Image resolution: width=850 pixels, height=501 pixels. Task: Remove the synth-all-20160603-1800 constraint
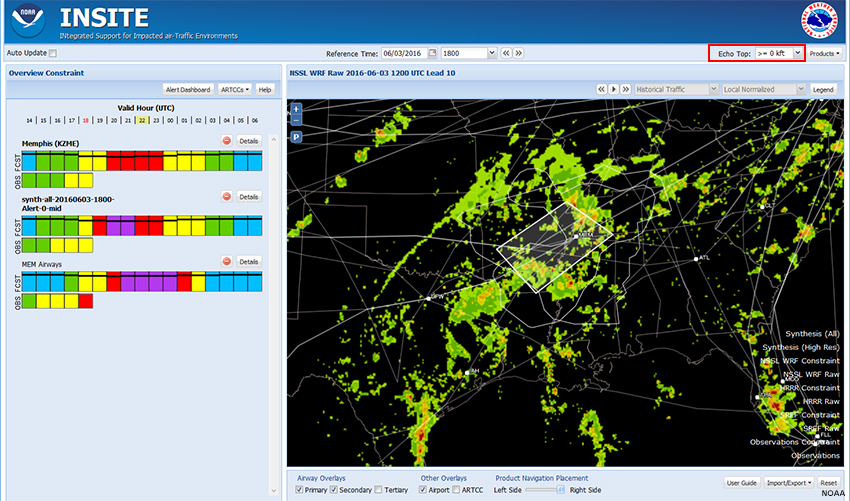point(227,197)
